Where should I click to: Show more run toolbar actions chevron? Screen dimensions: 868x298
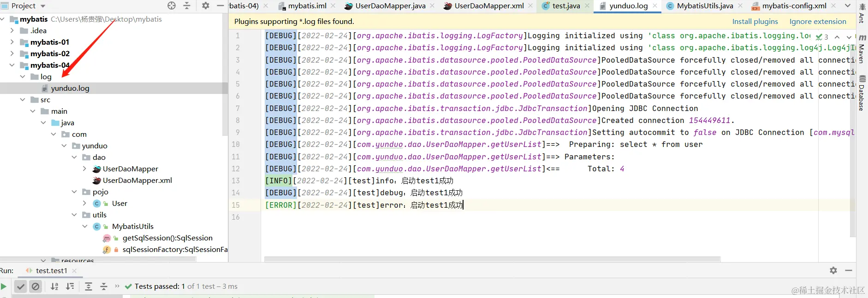[117, 286]
